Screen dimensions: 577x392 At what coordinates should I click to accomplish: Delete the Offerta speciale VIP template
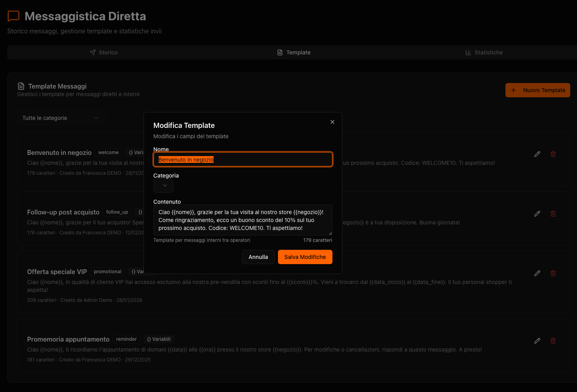coord(553,273)
